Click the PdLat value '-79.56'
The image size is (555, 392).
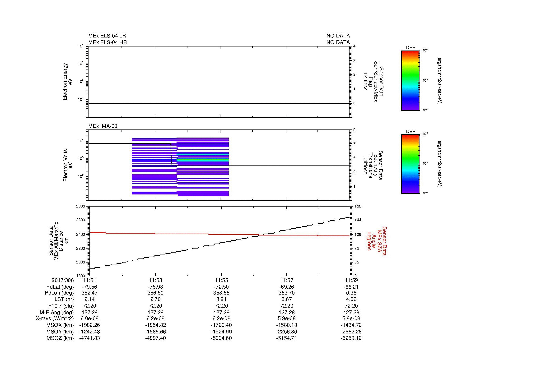point(90,287)
